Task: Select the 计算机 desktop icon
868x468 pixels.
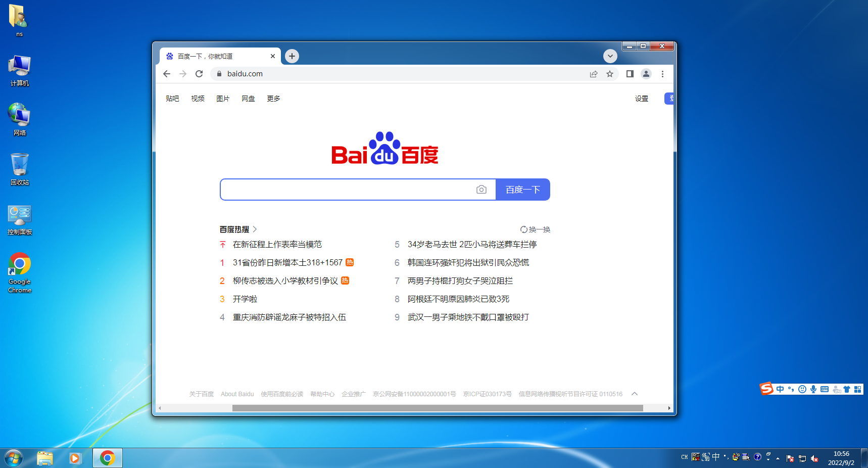Action: coord(19,71)
